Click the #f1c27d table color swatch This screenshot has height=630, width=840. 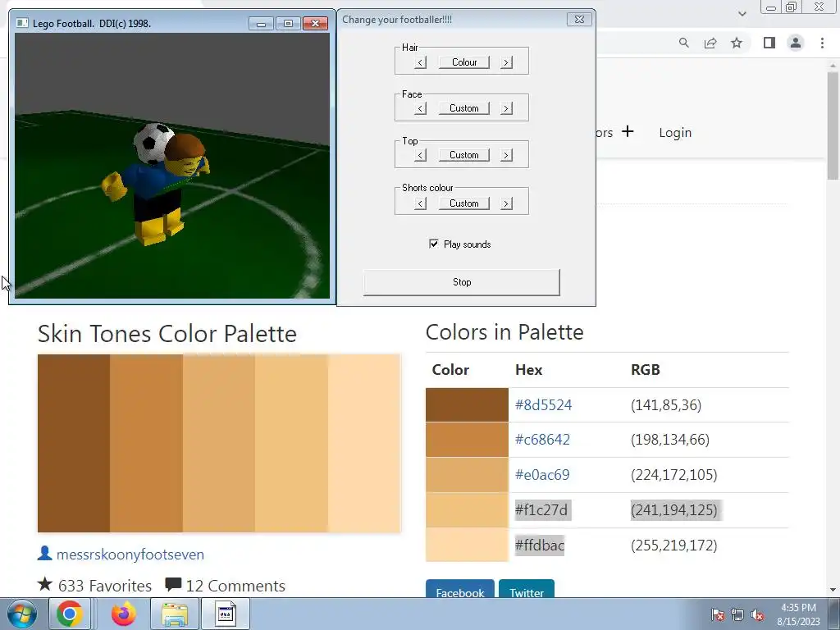pos(467,510)
